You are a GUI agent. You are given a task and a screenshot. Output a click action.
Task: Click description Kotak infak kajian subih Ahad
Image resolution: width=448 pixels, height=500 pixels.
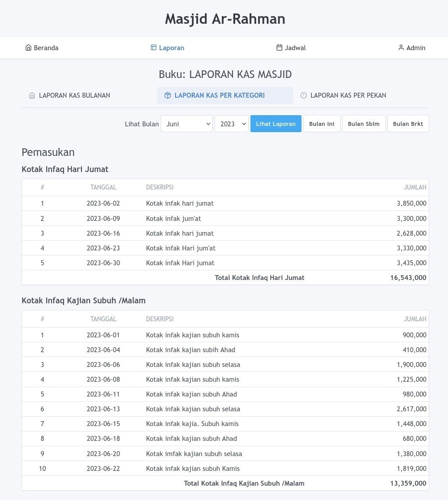tap(191, 350)
